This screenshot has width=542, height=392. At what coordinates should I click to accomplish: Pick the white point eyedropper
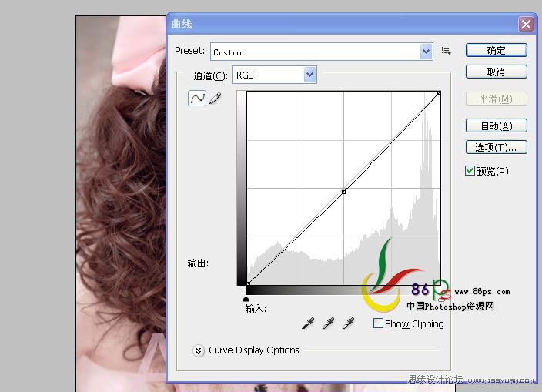(x=349, y=323)
